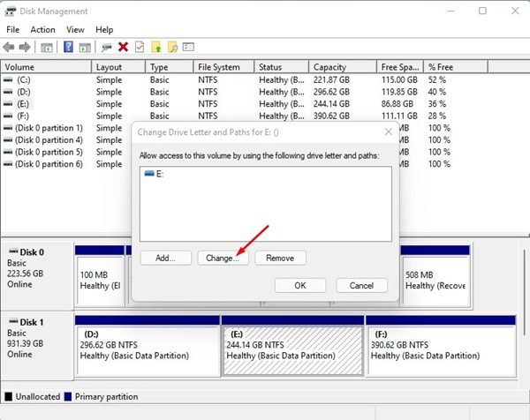Click the show/hide console tree toolbar icon
This screenshot has width=530, height=420.
pyautogui.click(x=47, y=47)
